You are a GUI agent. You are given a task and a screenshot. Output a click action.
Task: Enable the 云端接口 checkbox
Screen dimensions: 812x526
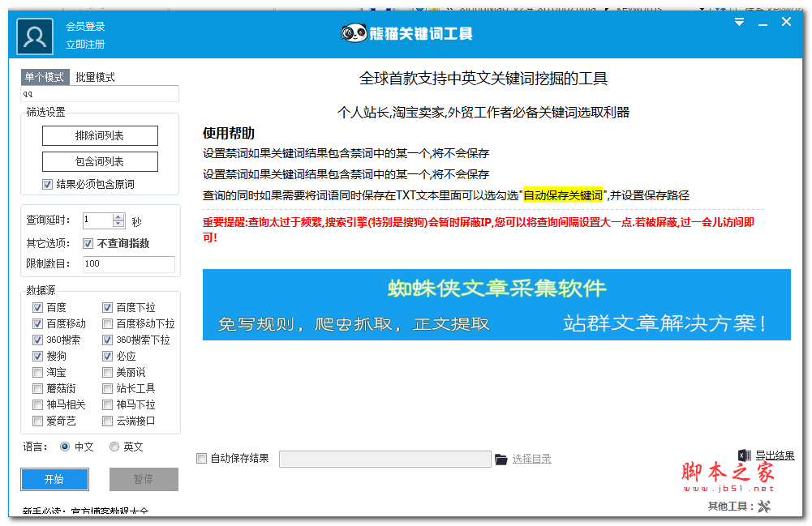pos(107,421)
